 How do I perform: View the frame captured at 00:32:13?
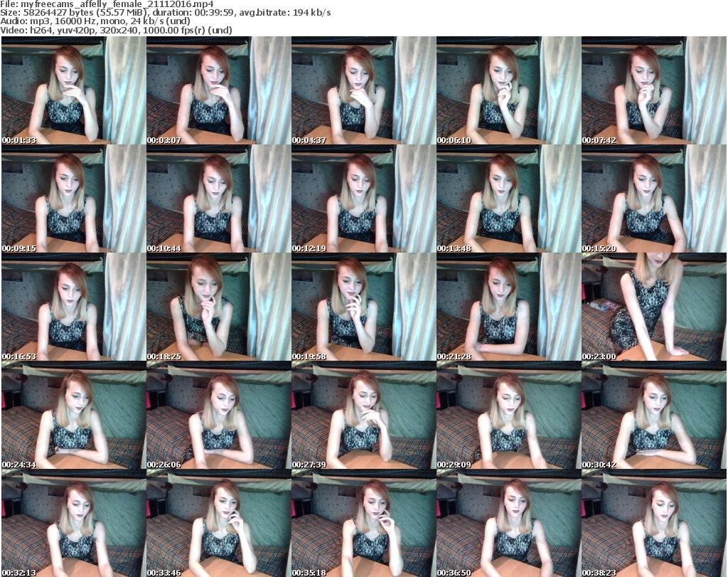click(74, 523)
